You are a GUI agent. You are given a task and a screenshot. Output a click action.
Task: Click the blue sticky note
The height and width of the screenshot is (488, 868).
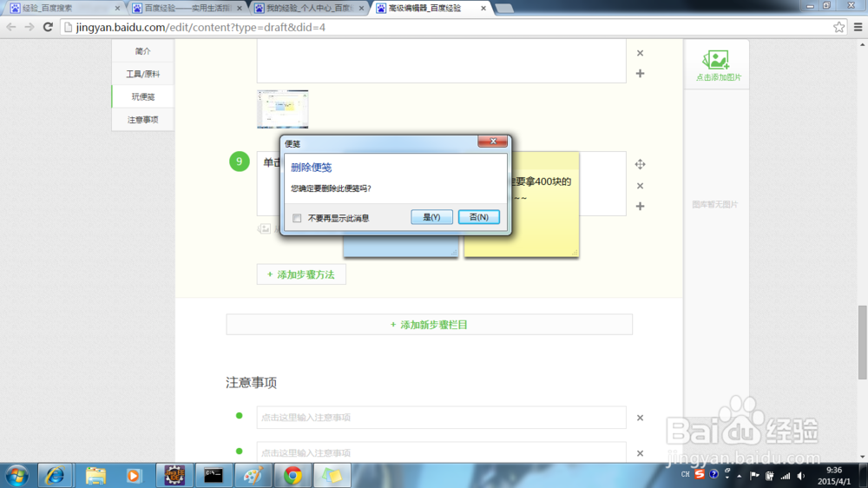click(400, 247)
